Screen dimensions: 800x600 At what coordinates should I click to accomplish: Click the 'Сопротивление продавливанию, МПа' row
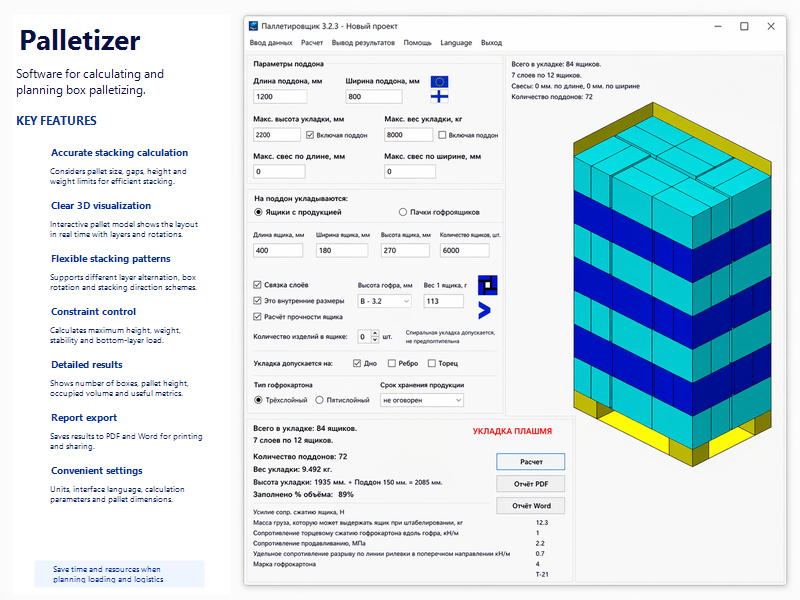[x=309, y=543]
